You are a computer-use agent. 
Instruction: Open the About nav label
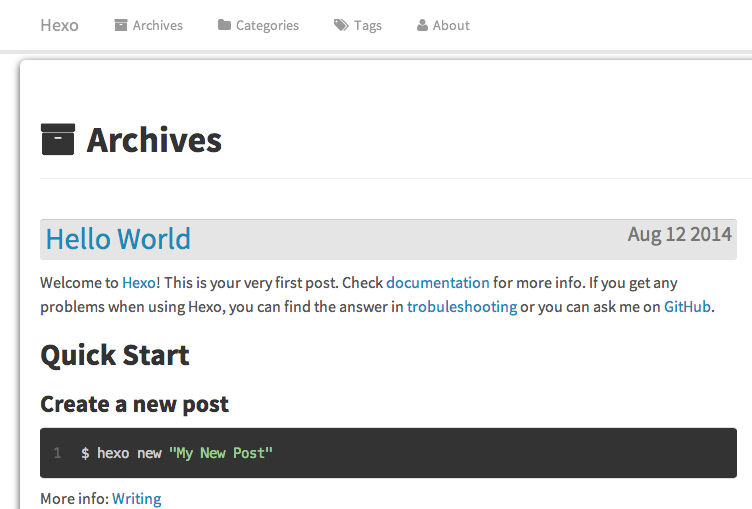pos(451,25)
